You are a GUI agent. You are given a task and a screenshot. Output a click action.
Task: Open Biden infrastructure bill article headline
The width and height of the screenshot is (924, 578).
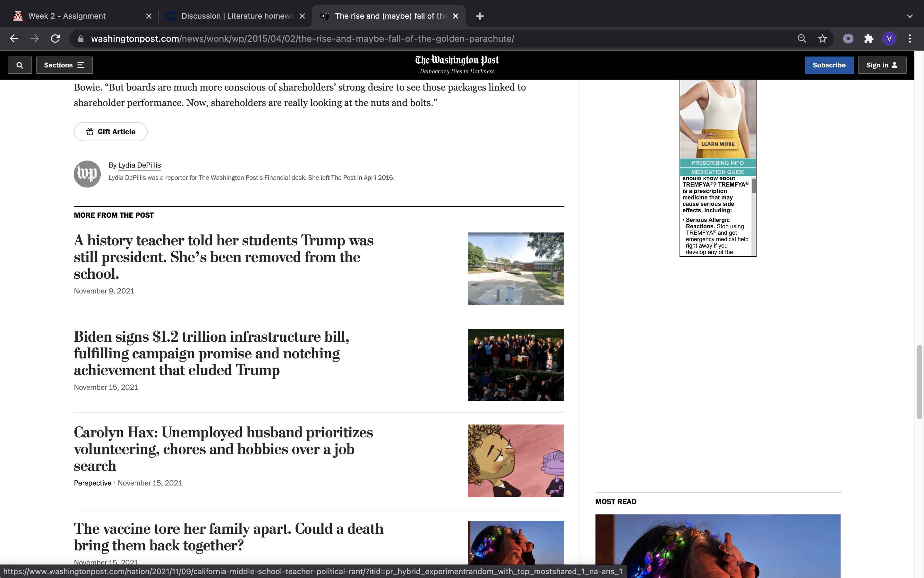click(211, 353)
